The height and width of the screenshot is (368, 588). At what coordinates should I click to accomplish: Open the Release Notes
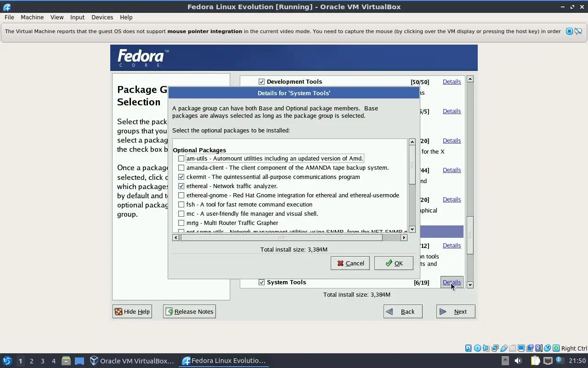[189, 311]
